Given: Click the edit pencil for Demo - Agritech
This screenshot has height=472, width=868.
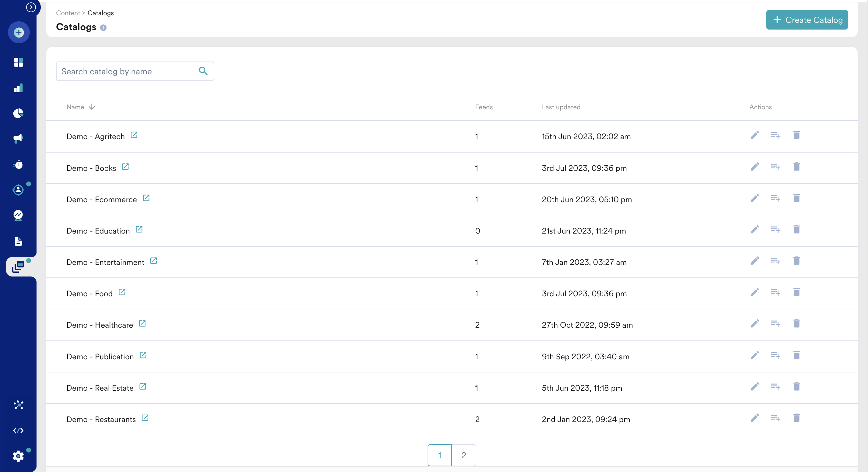Looking at the screenshot, I should 754,135.
